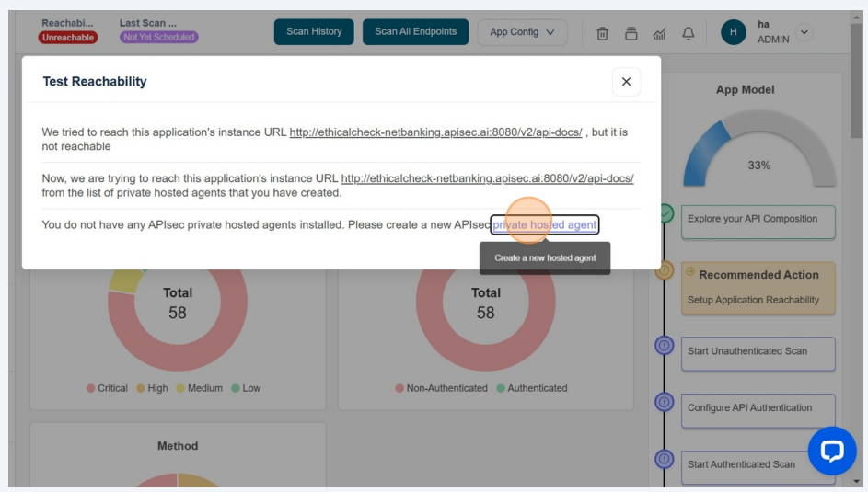The height and width of the screenshot is (492, 868).
Task: Follow the private hosted agent link
Action: coord(545,224)
